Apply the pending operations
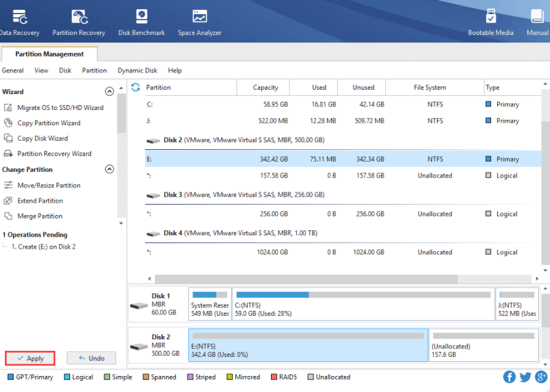 29,358
